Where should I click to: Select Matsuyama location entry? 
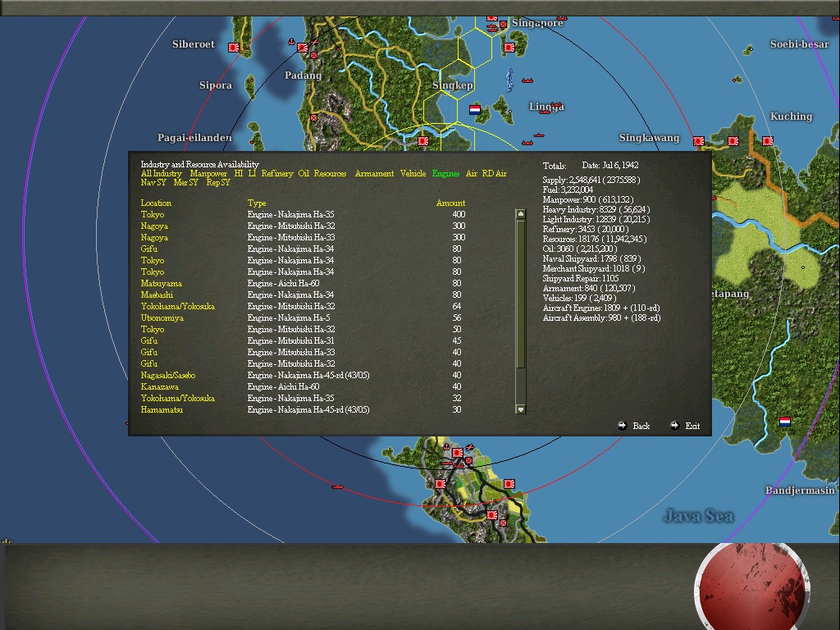pos(162,283)
